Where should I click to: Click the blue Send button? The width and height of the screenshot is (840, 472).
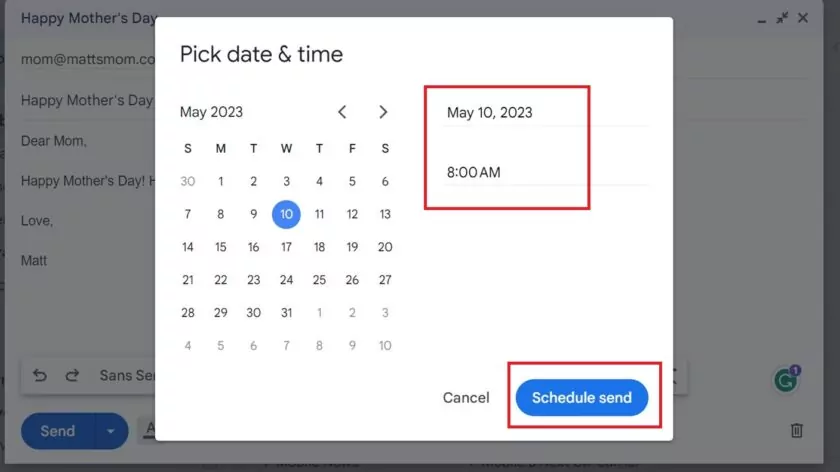[x=58, y=431]
